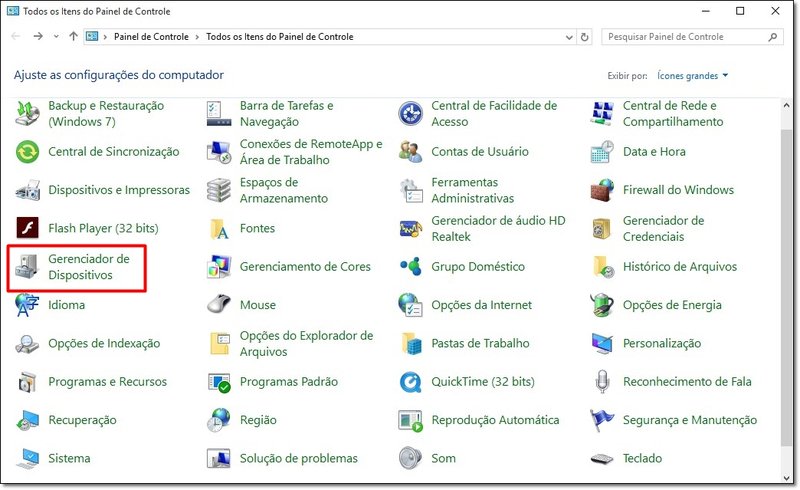The image size is (800, 490).
Task: Go forward with the forward arrow
Action: 38,36
